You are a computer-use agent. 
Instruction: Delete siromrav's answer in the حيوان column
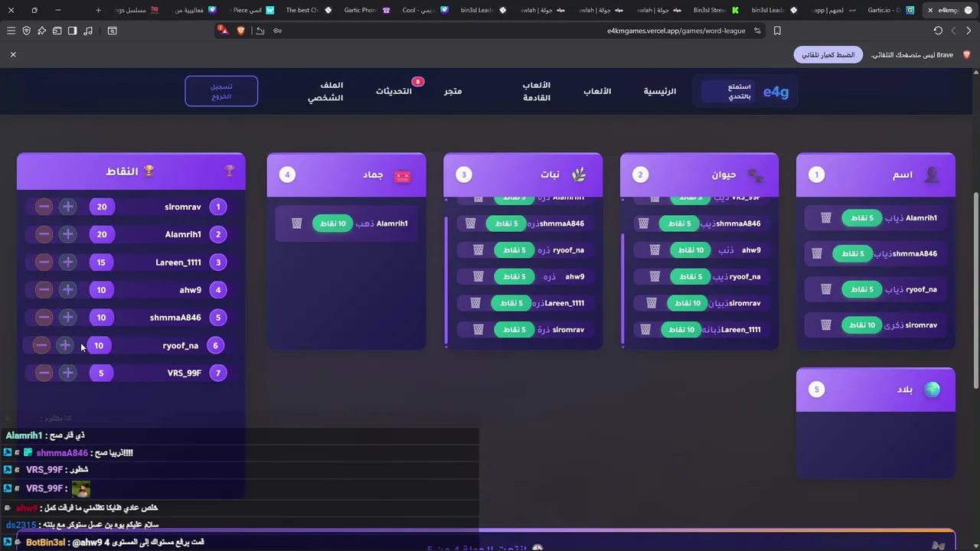pos(652,303)
